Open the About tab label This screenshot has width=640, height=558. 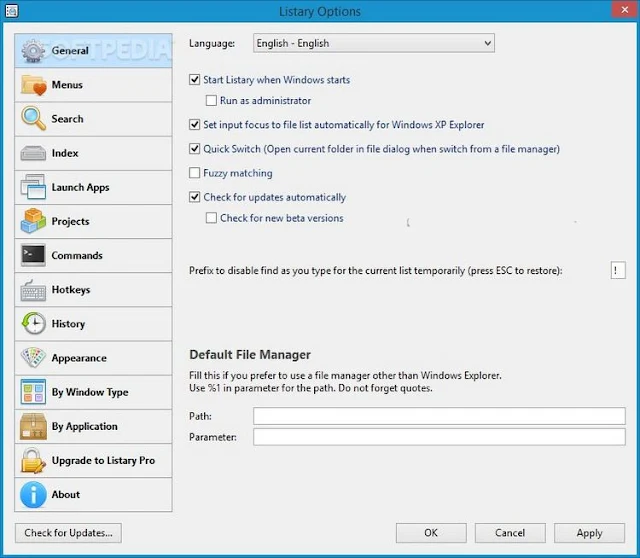click(x=65, y=494)
